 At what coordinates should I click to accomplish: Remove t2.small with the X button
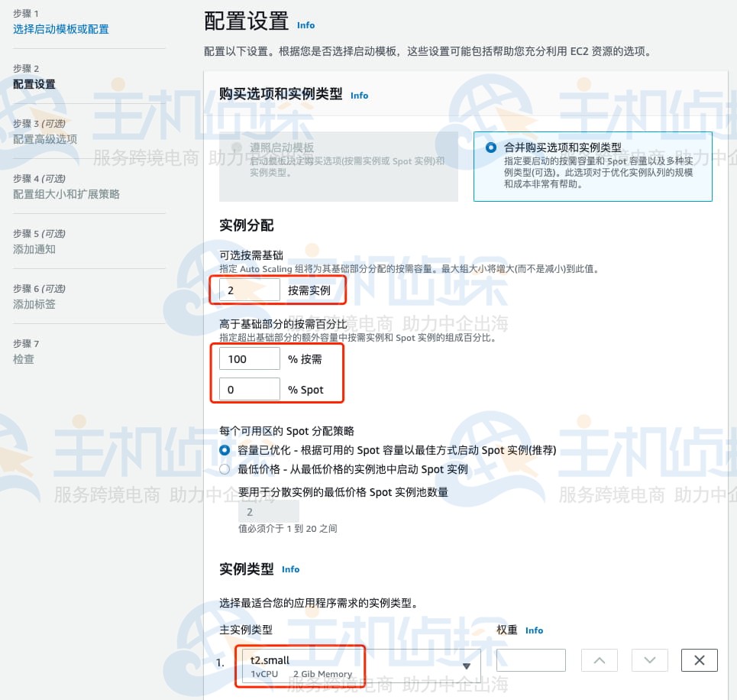click(x=699, y=660)
